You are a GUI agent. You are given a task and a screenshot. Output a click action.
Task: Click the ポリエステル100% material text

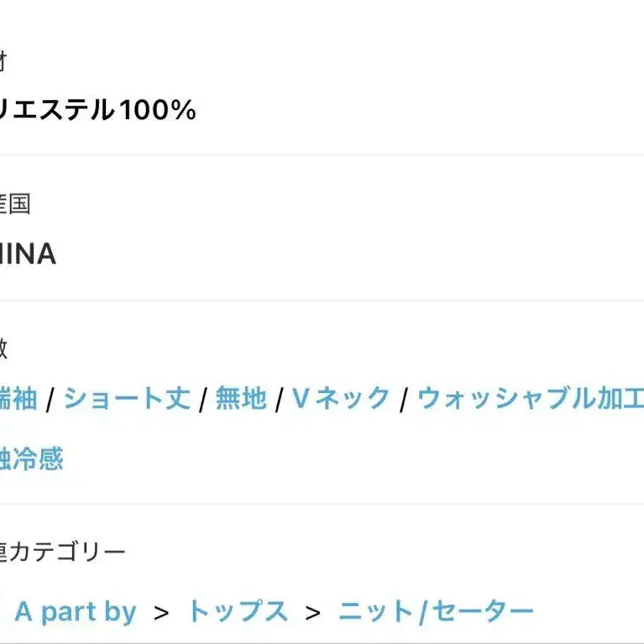point(97,110)
